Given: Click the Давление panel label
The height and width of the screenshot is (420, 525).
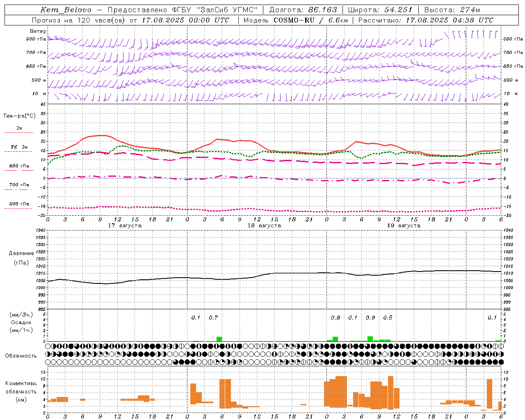Looking at the screenshot, I should point(21,253).
